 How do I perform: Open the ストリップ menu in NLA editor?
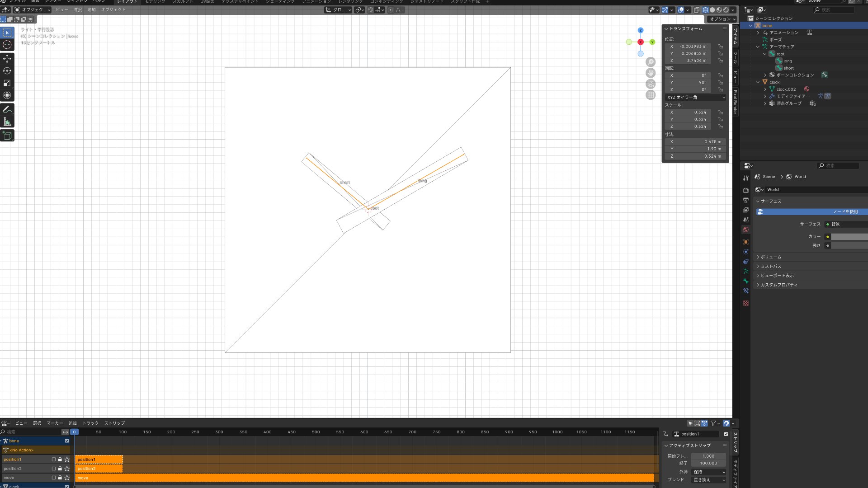114,423
